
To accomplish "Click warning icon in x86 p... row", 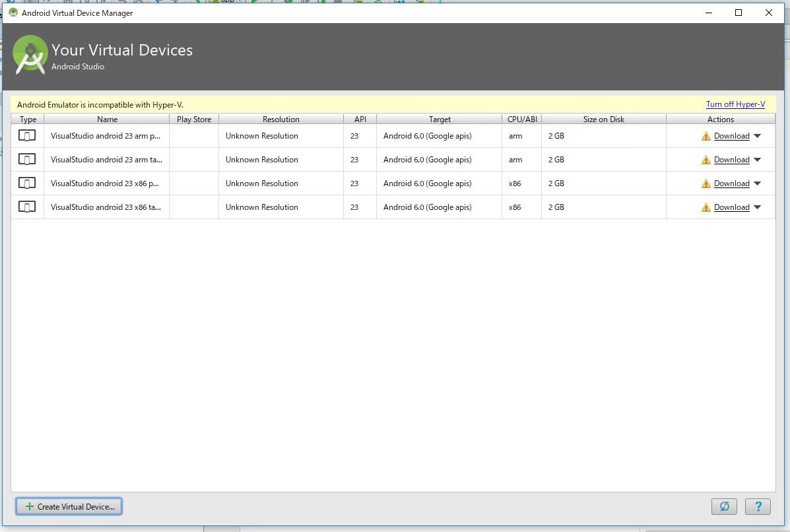I will pyautogui.click(x=706, y=183).
